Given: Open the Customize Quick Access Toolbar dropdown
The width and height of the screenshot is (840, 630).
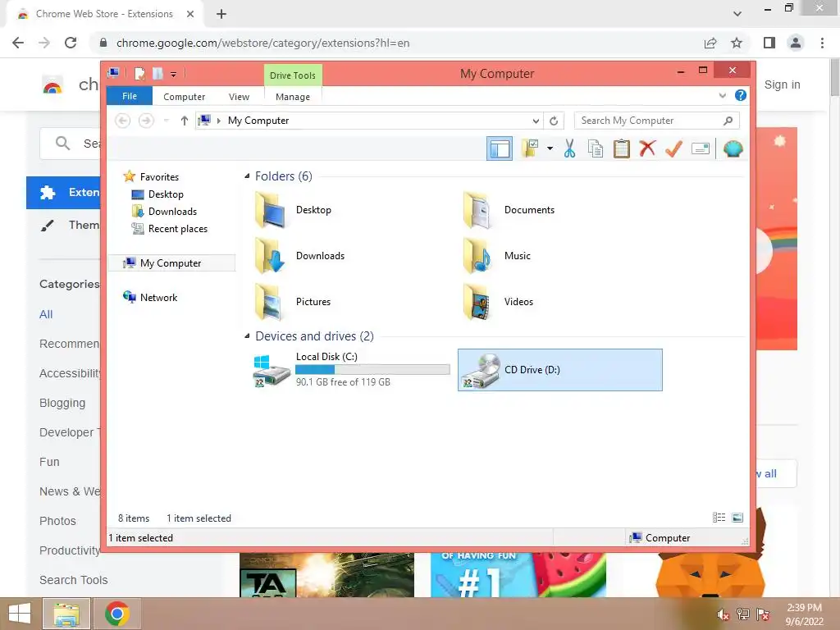Looking at the screenshot, I should pos(174,74).
